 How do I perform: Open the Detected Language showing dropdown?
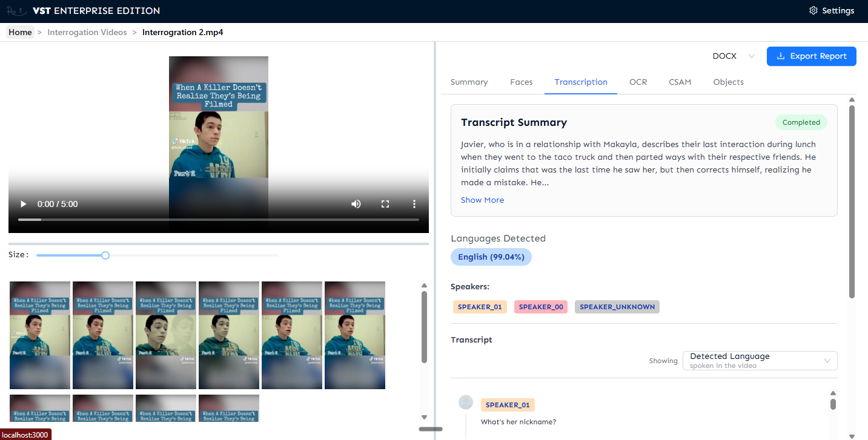point(760,361)
